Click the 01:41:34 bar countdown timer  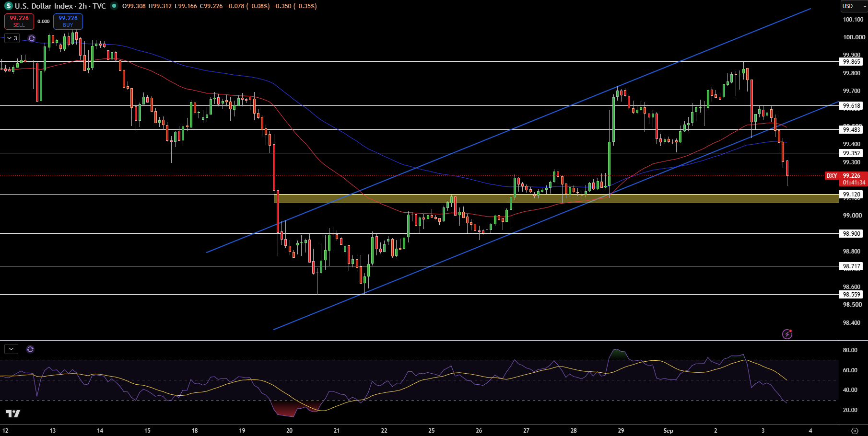(854, 183)
